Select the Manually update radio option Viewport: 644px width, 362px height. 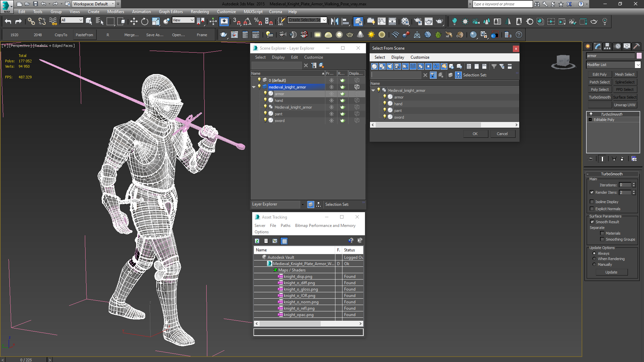(594, 264)
